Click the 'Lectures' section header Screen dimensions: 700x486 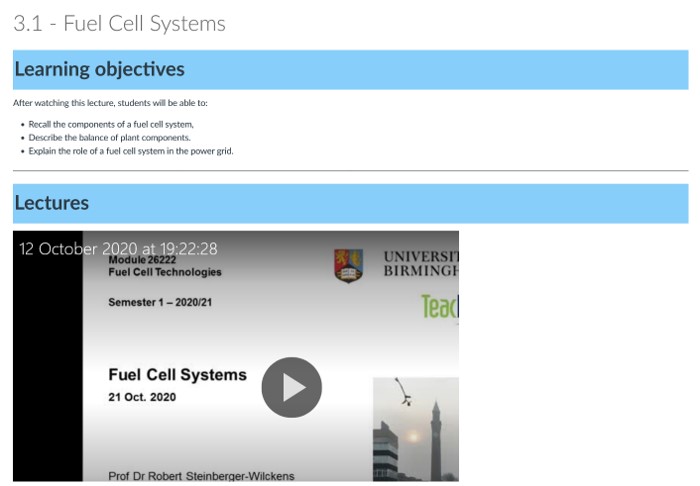coord(52,203)
